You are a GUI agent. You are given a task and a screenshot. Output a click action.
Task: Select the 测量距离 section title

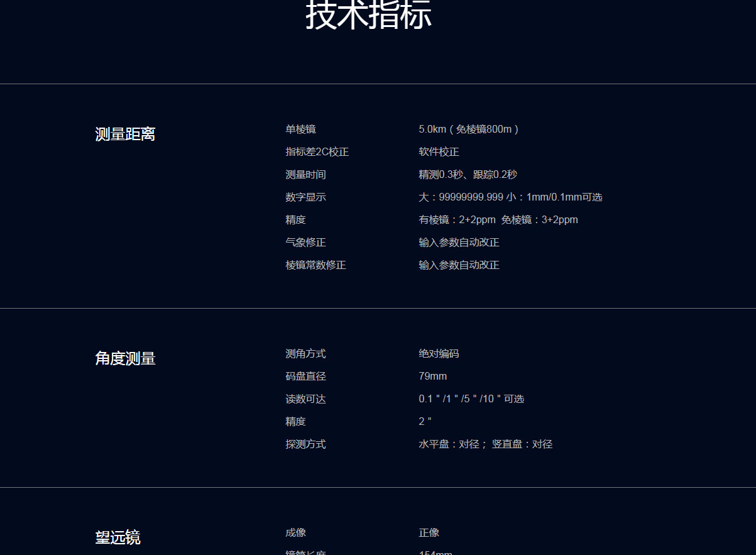tap(125, 134)
